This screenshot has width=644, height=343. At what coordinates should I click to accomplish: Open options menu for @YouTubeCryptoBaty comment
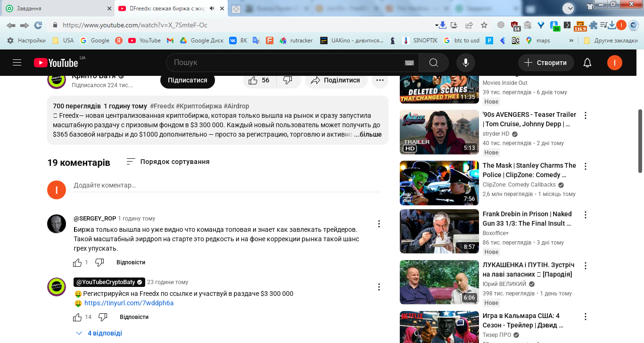[379, 287]
